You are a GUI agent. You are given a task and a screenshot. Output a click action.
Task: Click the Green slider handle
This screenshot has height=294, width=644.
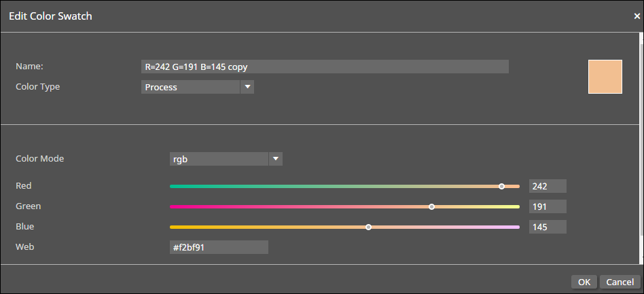[x=431, y=206]
